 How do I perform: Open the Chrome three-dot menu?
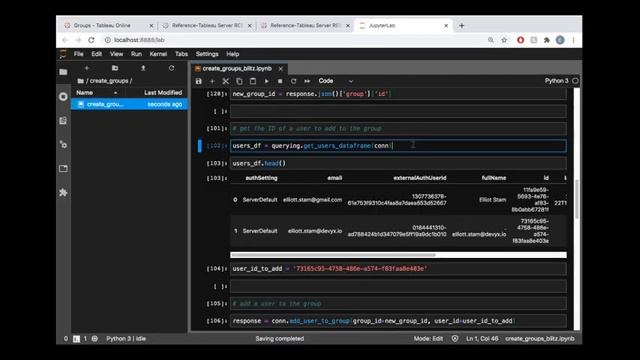(x=573, y=40)
